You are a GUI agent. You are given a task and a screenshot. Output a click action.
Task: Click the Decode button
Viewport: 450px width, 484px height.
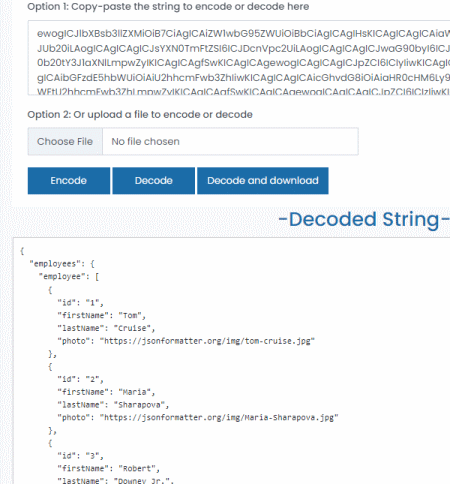(x=154, y=181)
